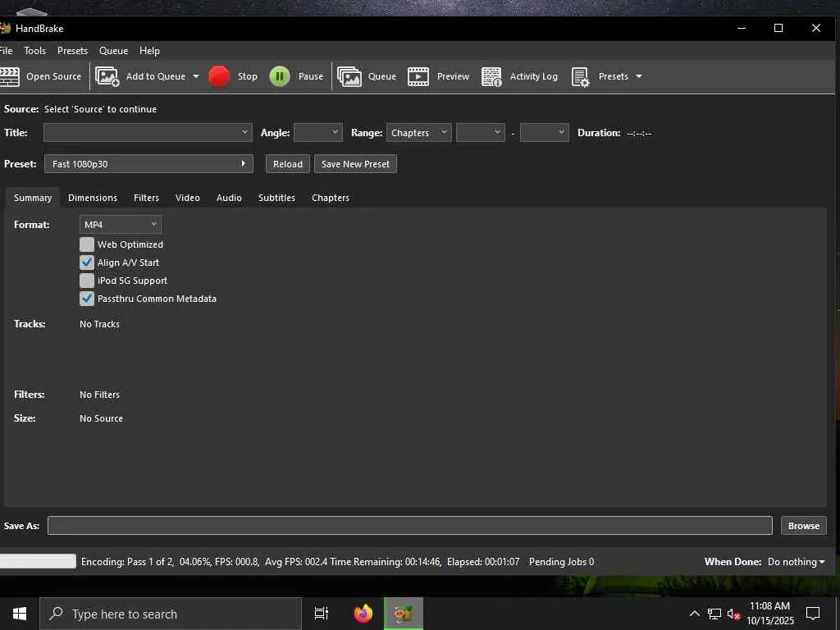The image size is (840, 630).
Task: Expand the Add to Queue dropdown arrow
Action: [196, 76]
